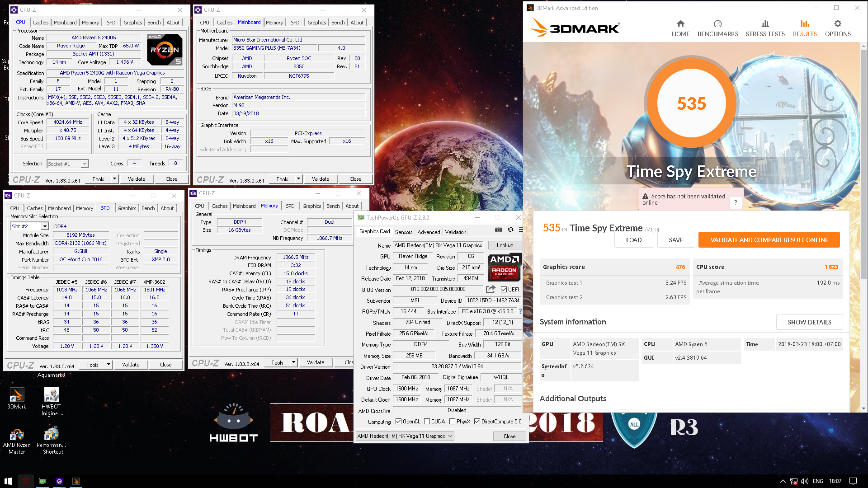Switch to the Sensors tab in GPU-Z
Image resolution: width=868 pixels, height=488 pixels.
pyautogui.click(x=404, y=232)
